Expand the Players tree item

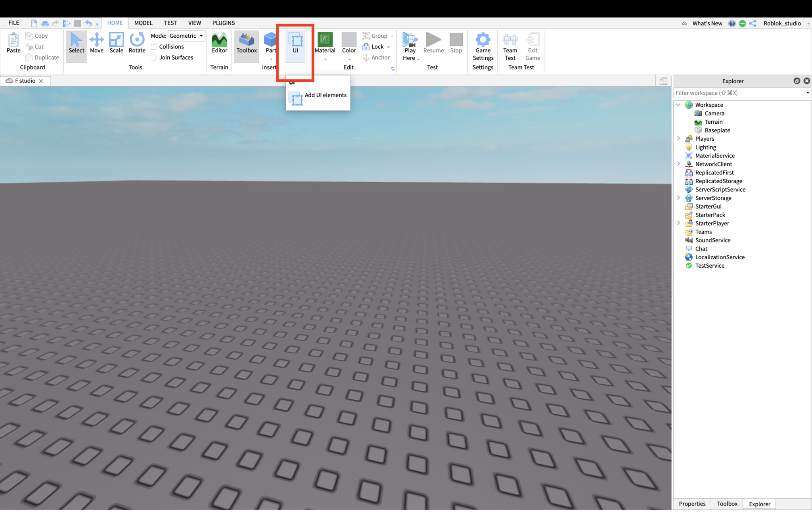pyautogui.click(x=679, y=138)
